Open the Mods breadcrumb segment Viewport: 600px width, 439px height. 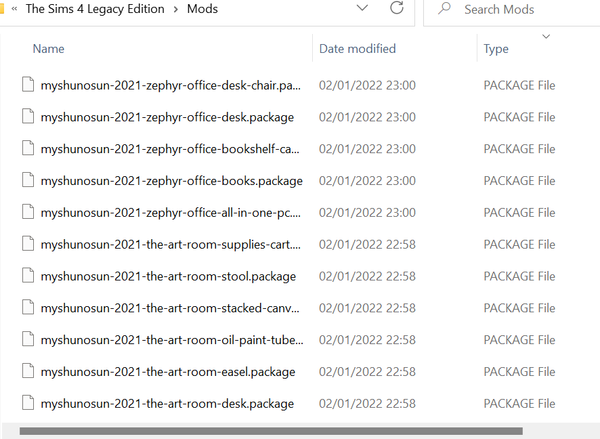[x=202, y=9]
